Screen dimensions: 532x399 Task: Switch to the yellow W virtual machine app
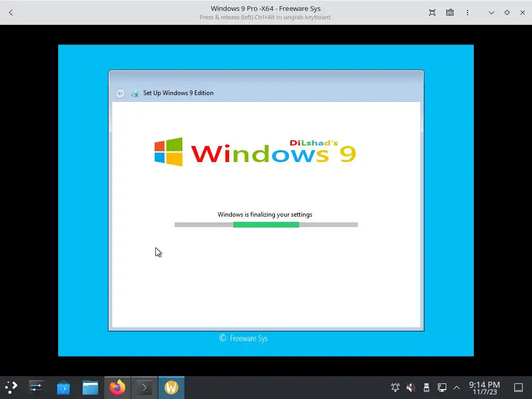[x=171, y=388]
